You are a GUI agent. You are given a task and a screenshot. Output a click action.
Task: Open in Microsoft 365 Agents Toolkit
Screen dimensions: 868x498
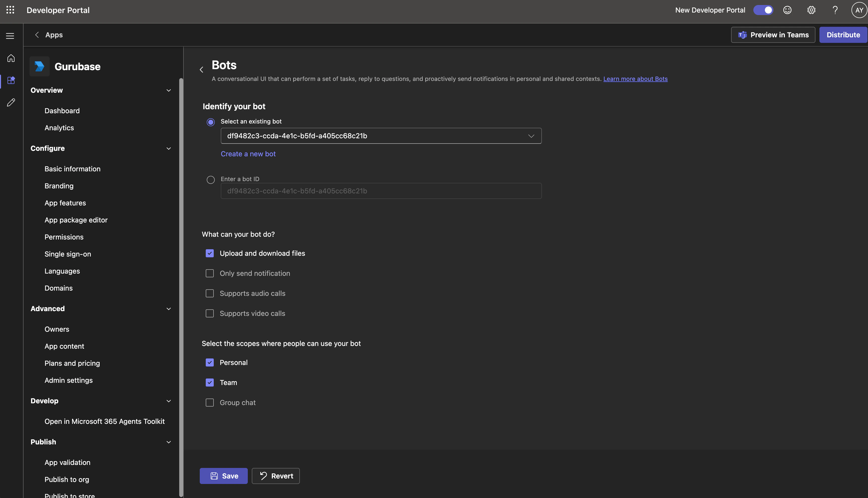[x=105, y=421]
